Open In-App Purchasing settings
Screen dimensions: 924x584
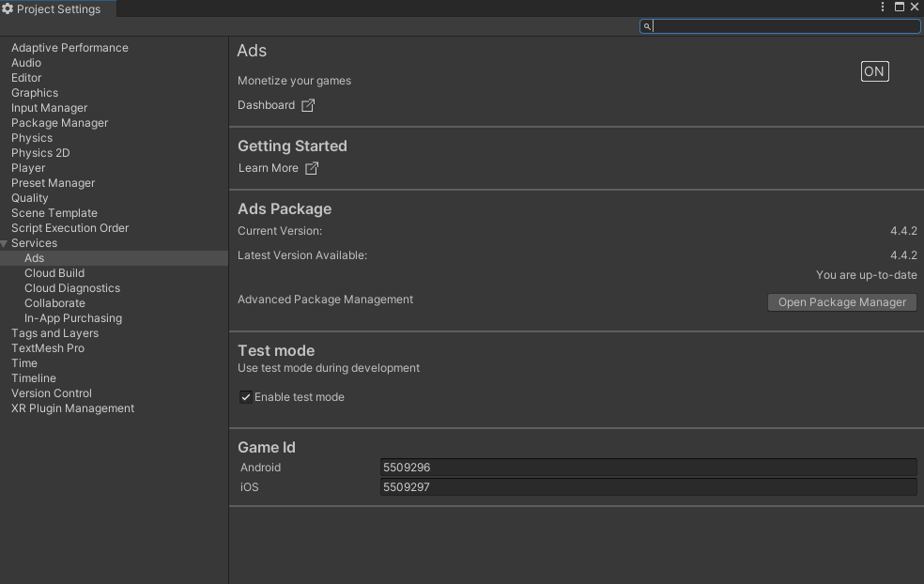[73, 318]
